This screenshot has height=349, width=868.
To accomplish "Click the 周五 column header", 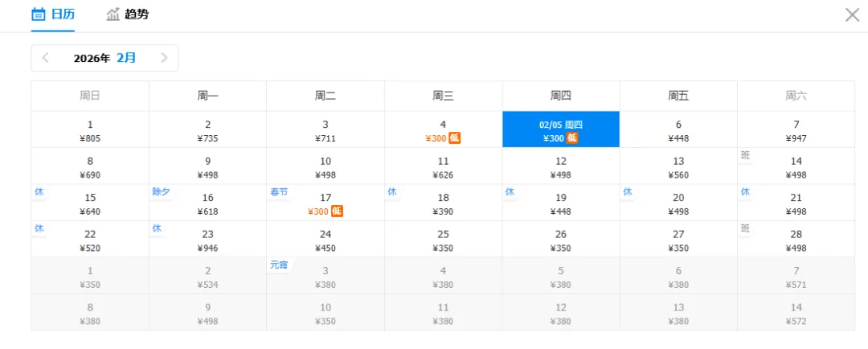I will tap(678, 96).
